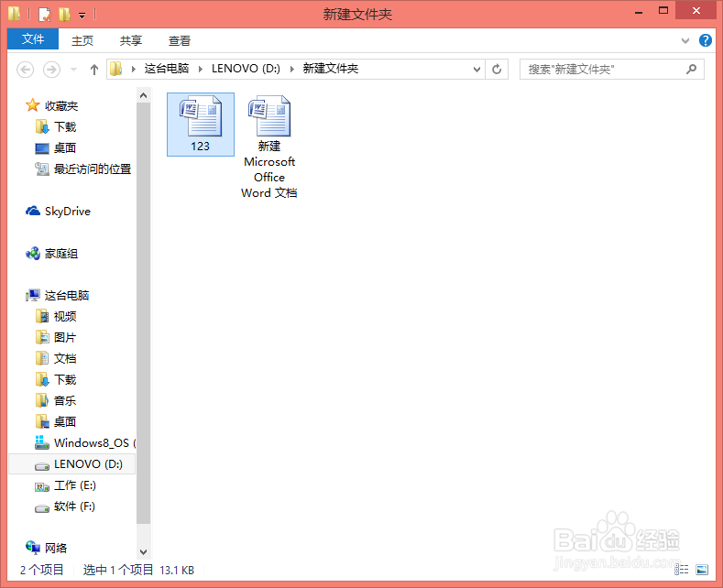Click the window folder icon in title bar

point(15,14)
